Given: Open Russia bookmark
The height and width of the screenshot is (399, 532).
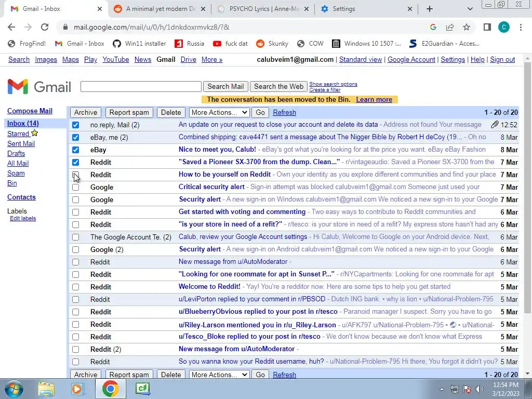Looking at the screenshot, I should (189, 44).
